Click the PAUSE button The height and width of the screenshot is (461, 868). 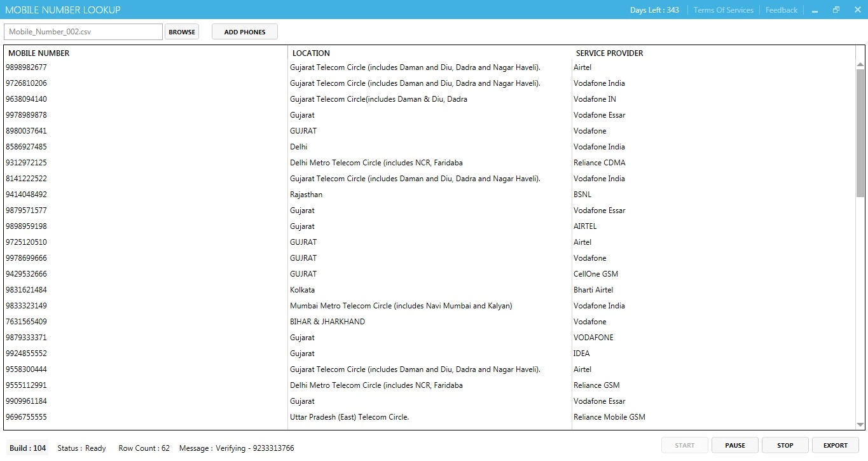click(734, 445)
